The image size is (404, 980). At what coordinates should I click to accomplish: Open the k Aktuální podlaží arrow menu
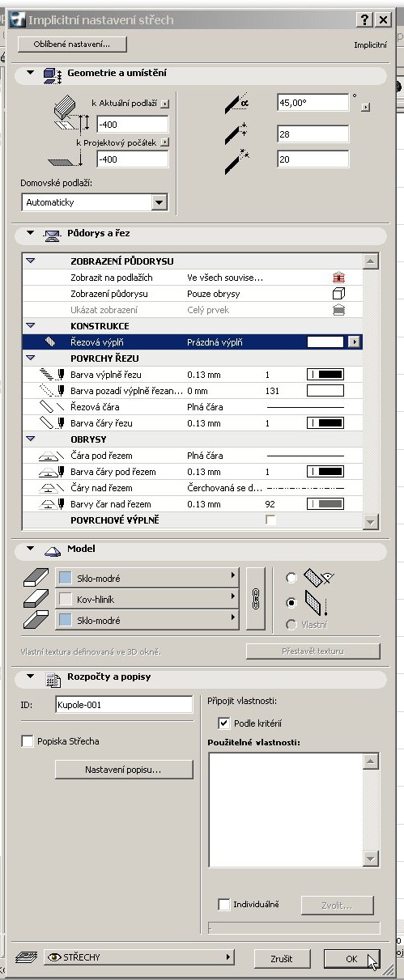(x=164, y=104)
